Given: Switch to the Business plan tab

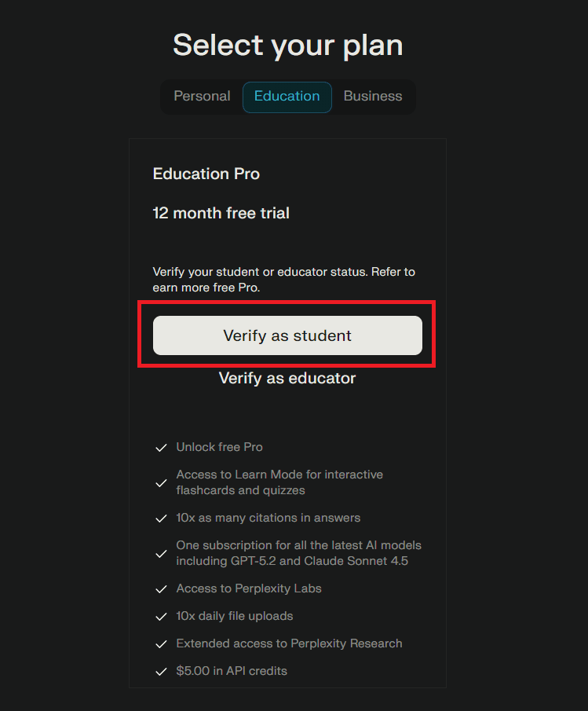Looking at the screenshot, I should tap(372, 96).
